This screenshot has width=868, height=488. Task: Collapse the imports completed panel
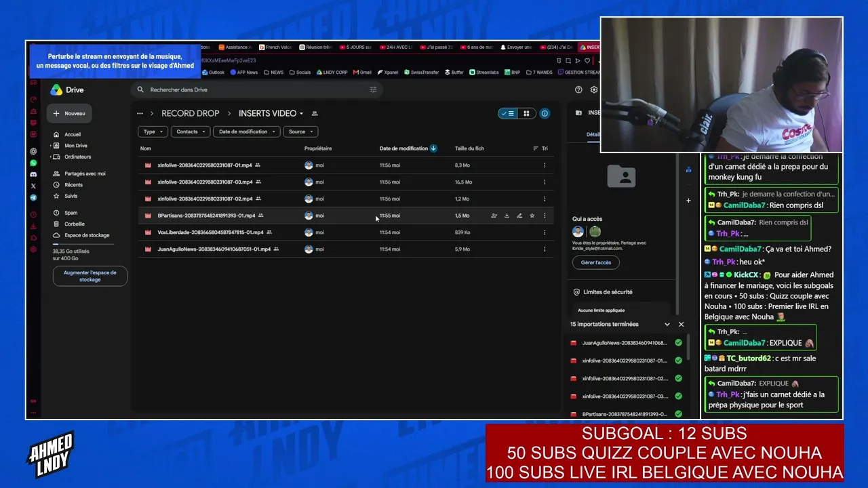click(x=667, y=325)
